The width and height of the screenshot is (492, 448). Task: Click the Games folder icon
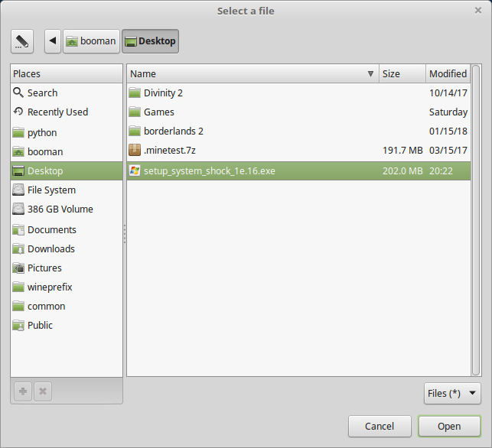click(135, 112)
